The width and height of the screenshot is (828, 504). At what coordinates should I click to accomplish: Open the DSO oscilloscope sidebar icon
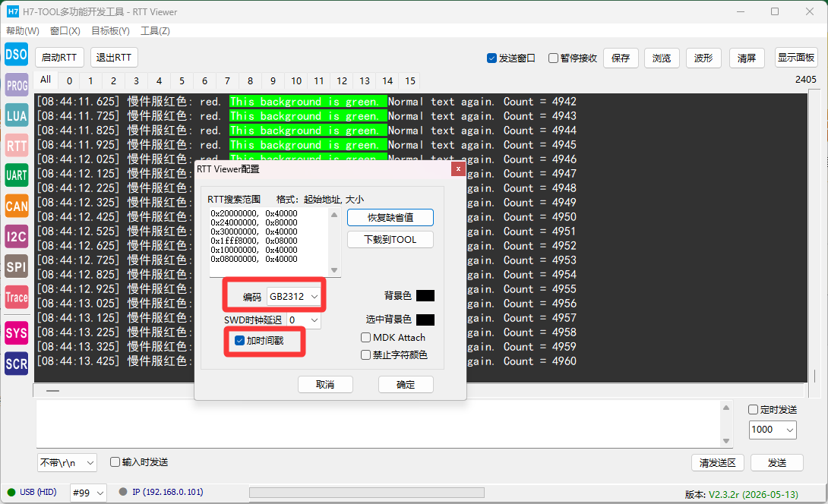tap(17, 55)
